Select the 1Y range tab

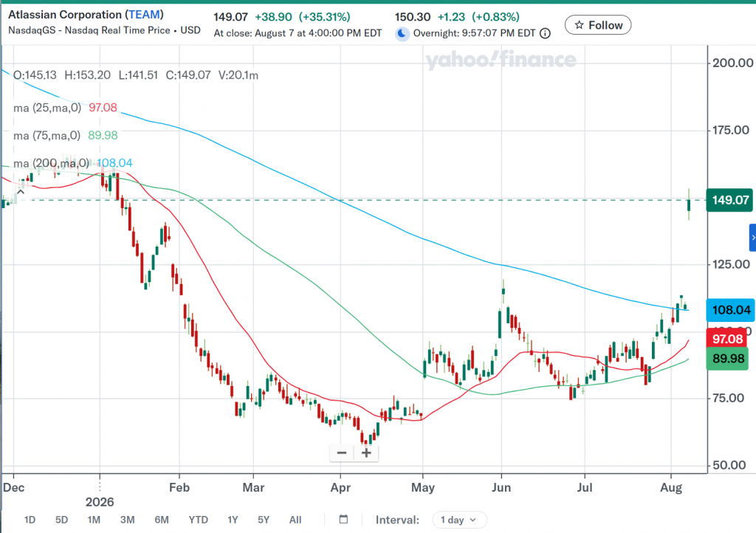pyautogui.click(x=233, y=520)
